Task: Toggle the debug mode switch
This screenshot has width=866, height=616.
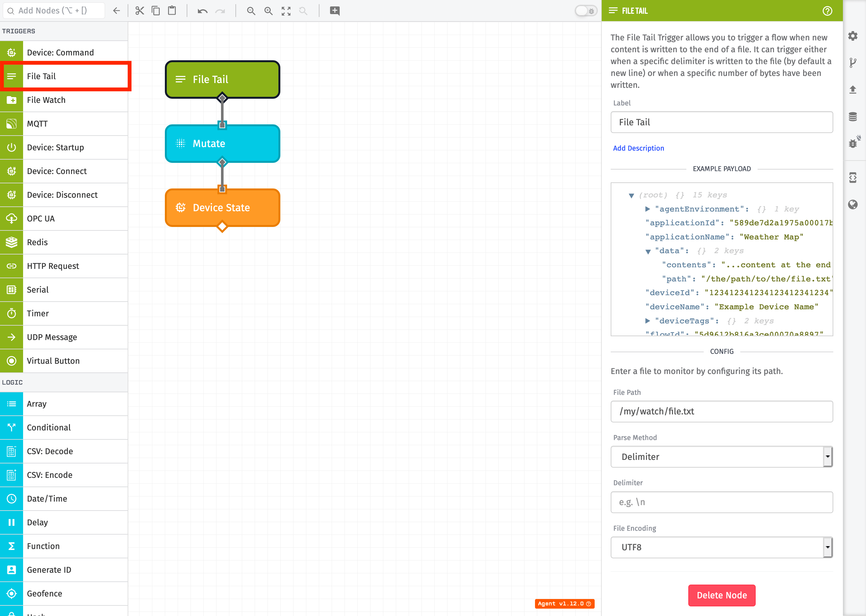Action: click(586, 11)
